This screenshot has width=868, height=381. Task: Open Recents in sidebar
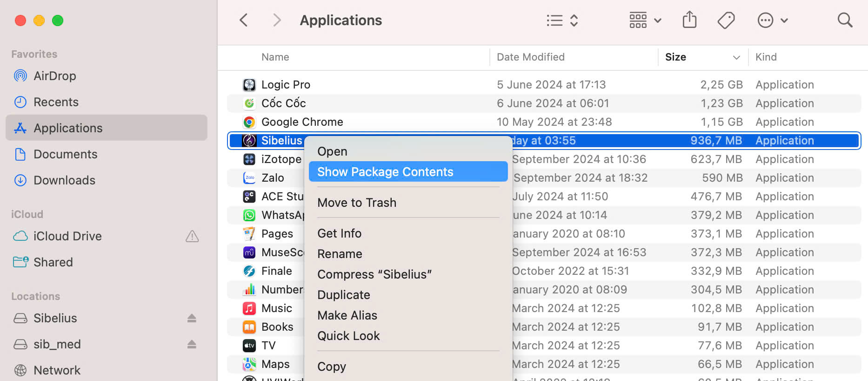107,102
